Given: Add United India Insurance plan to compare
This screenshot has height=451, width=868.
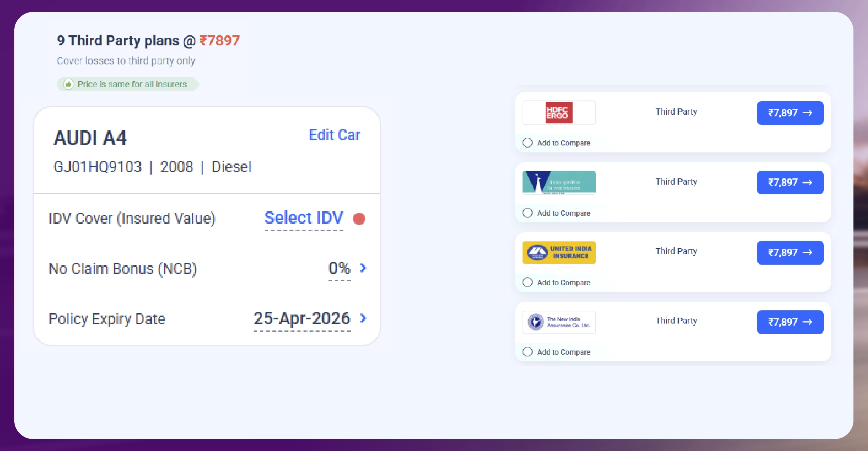Looking at the screenshot, I should pos(528,282).
